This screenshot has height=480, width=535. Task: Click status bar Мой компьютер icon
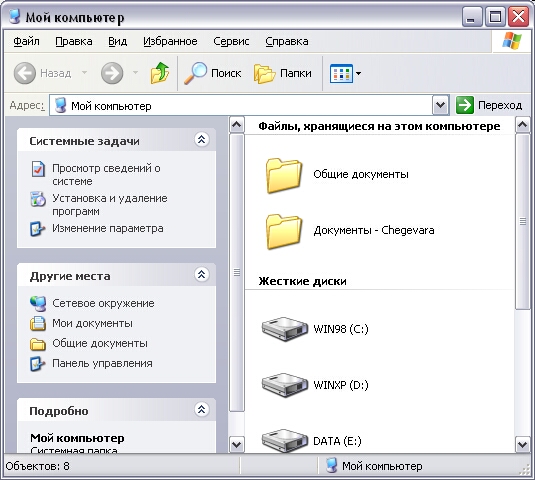[331, 465]
